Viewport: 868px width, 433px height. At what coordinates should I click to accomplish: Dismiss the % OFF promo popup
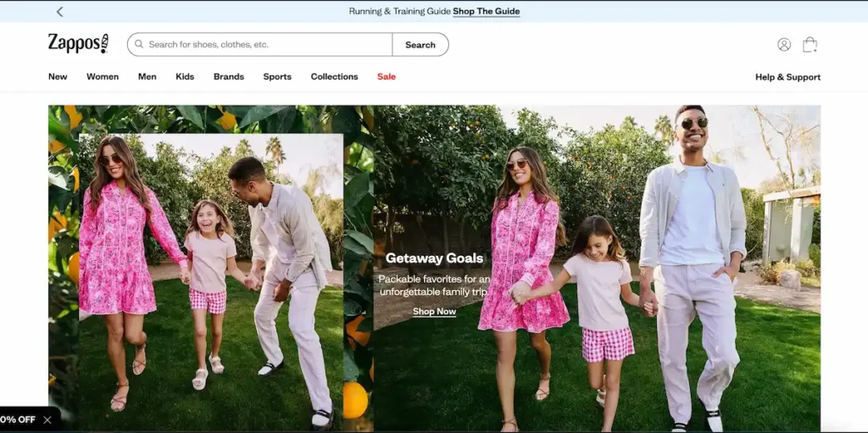47,419
